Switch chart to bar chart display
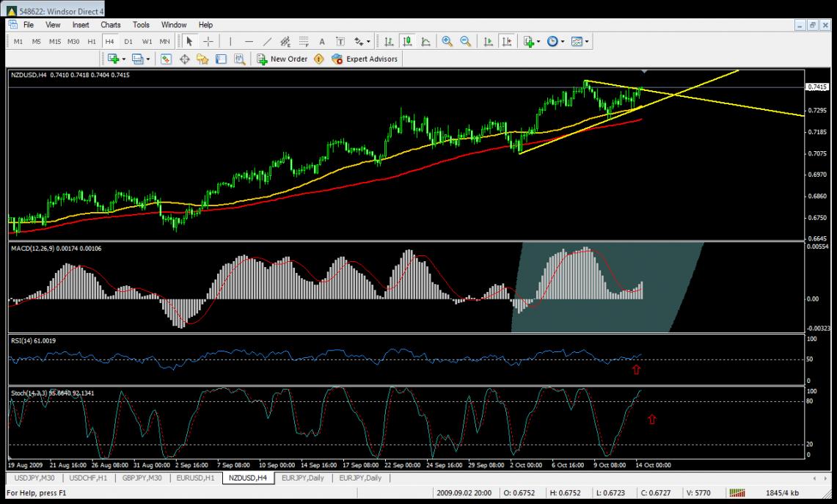The width and height of the screenshot is (837, 504). [x=390, y=42]
